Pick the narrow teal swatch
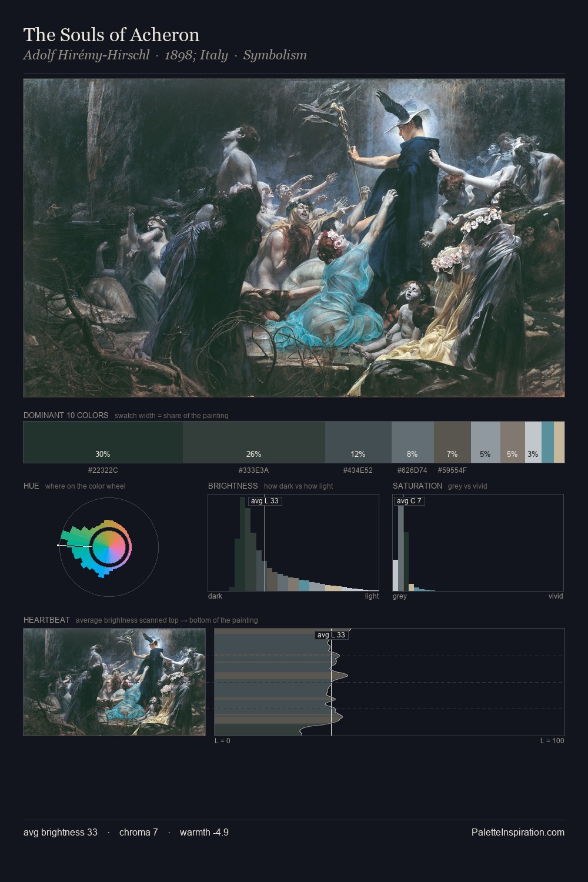This screenshot has width=588, height=882. [547, 442]
